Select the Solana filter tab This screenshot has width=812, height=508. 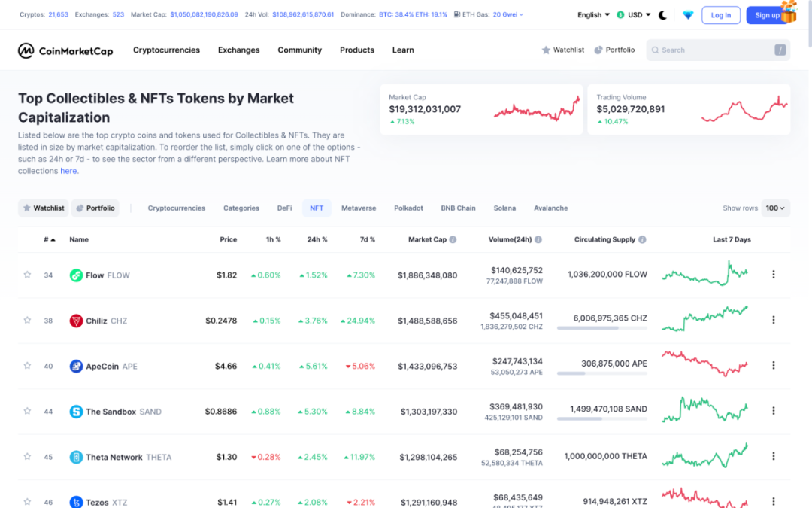[504, 208]
